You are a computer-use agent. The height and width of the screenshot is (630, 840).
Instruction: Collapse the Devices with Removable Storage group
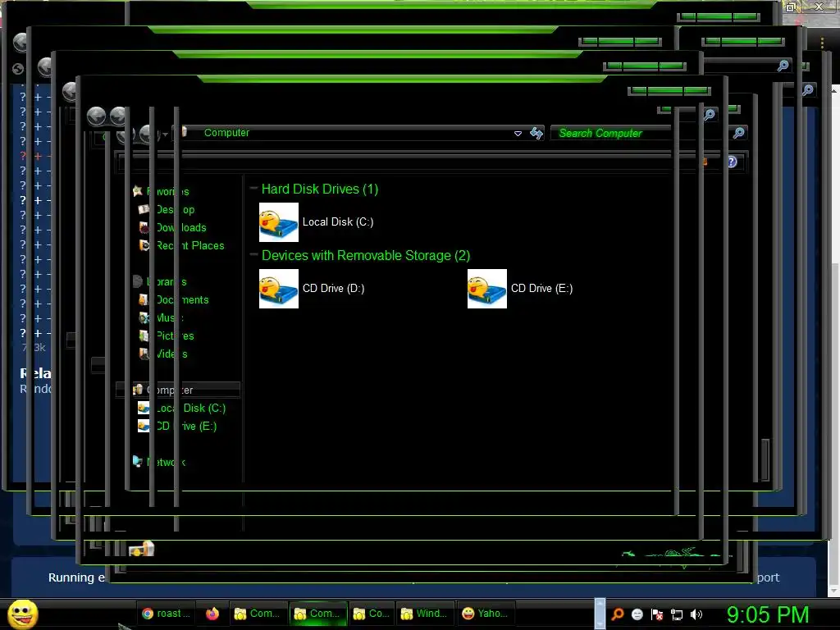254,255
